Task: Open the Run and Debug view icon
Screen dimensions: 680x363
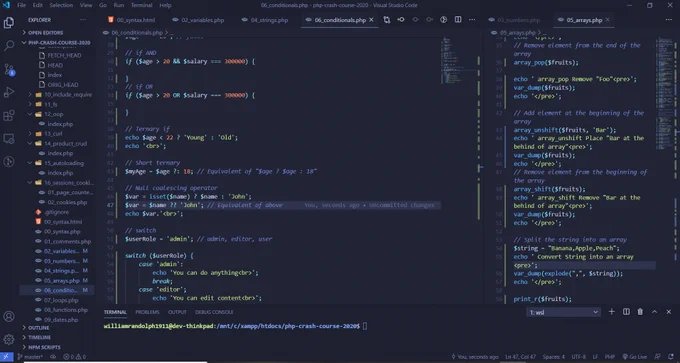Action: (9, 92)
